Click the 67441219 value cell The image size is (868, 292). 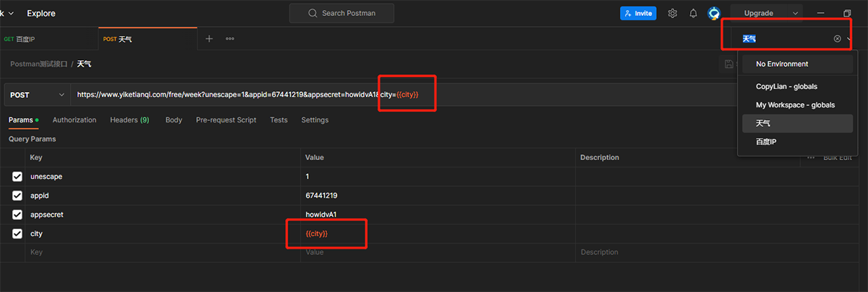(x=438, y=196)
